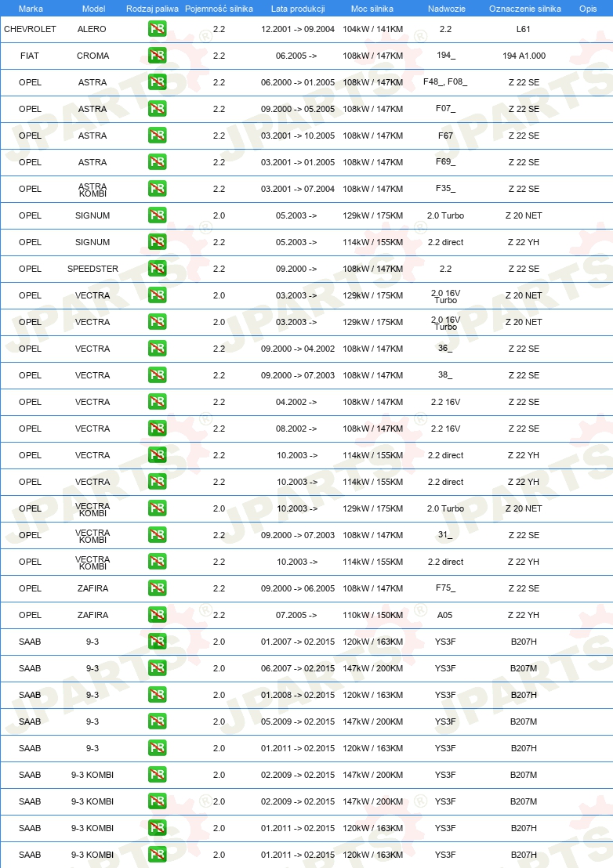The image size is (613, 868).
Task: Click production date 08.2002 ->
Action: (x=296, y=428)
